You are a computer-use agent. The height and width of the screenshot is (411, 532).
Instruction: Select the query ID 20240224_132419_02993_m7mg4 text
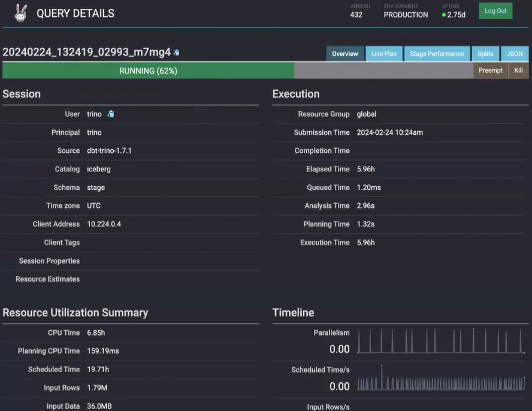click(x=86, y=52)
